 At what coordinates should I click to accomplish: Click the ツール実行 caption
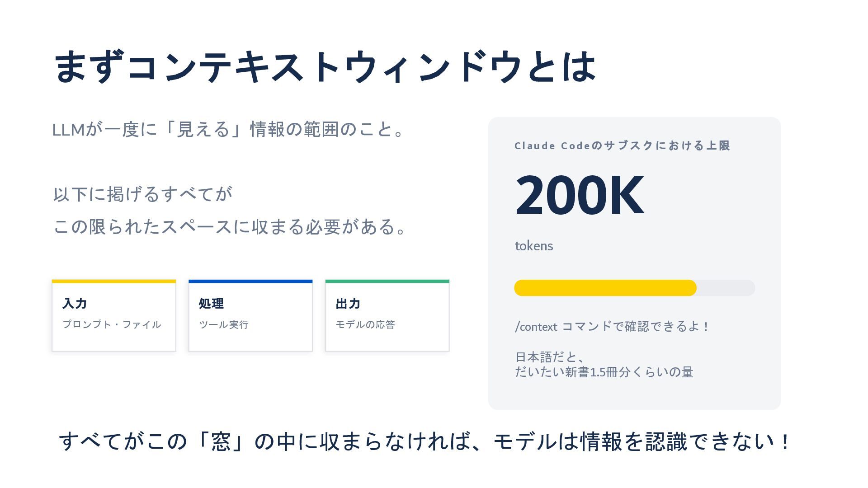point(224,324)
